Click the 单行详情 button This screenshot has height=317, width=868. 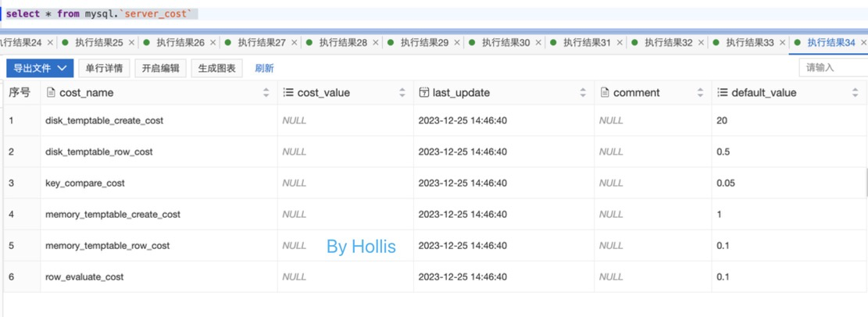104,69
